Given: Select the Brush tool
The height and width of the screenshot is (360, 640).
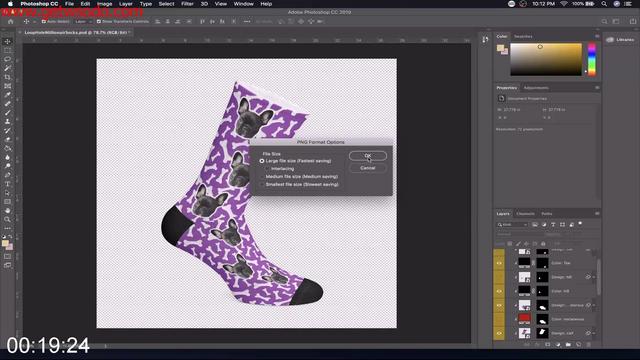Looking at the screenshot, I should 7,113.
